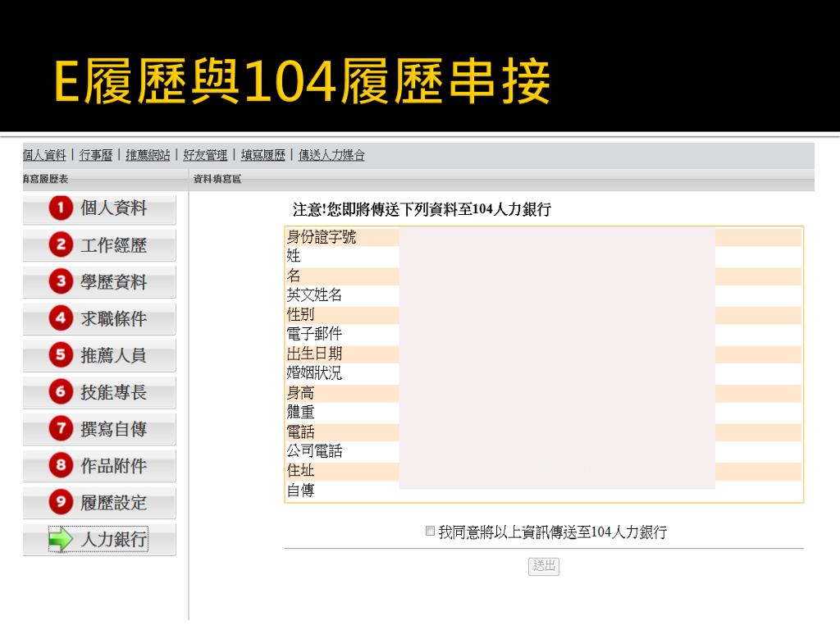This screenshot has width=840, height=630.
Task: Choose step 6 技能專長
Action: 99,392
